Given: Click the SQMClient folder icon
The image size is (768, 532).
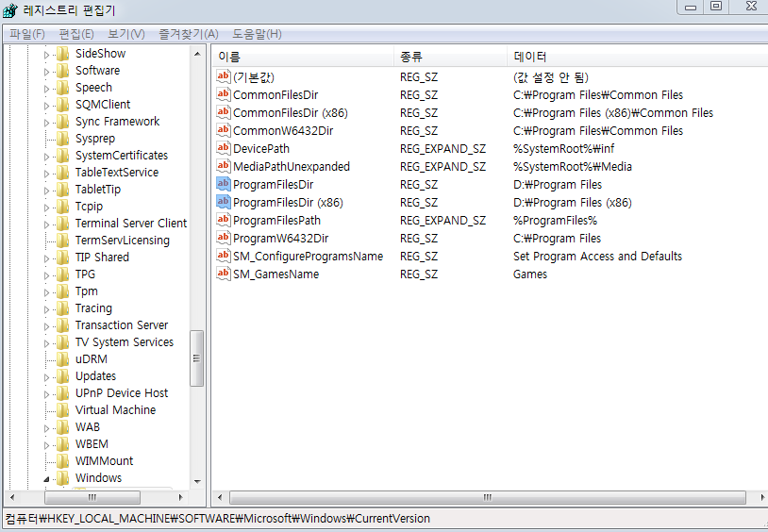Looking at the screenshot, I should pos(62,105).
